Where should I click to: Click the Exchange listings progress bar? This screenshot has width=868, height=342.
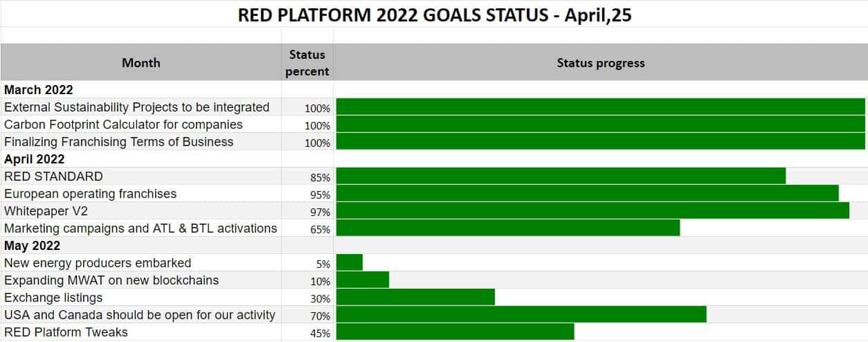[x=415, y=297]
